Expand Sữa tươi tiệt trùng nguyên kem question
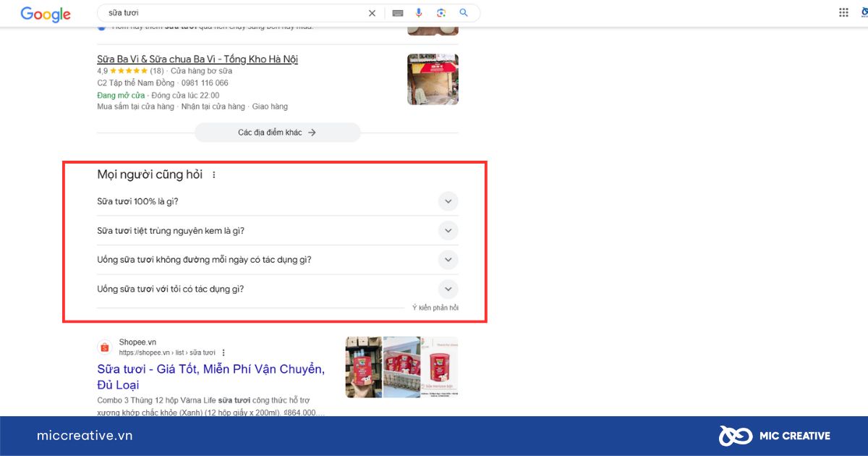This screenshot has width=868, height=456. [278, 231]
